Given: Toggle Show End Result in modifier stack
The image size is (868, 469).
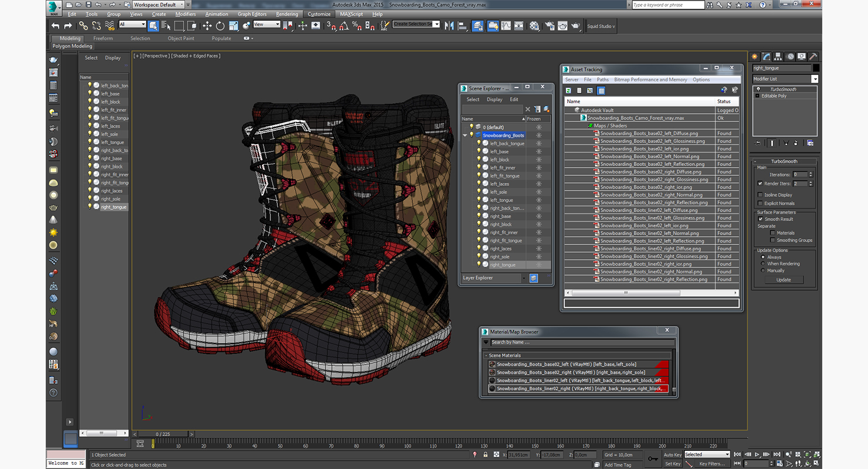Looking at the screenshot, I should point(773,142).
